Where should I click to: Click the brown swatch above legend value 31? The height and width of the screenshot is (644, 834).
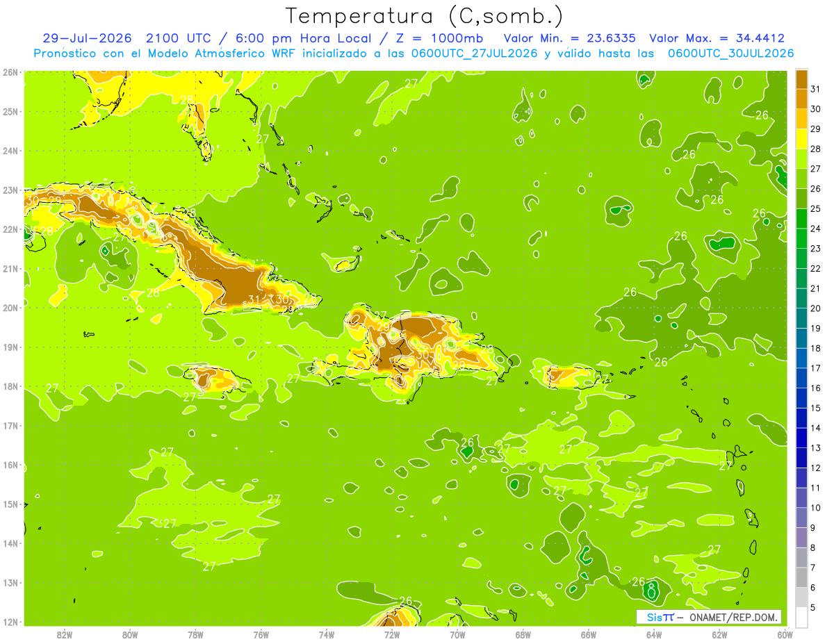pyautogui.click(x=802, y=79)
